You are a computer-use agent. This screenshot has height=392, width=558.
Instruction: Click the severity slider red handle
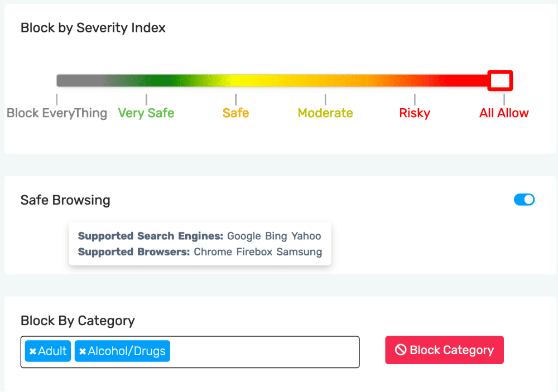point(500,80)
